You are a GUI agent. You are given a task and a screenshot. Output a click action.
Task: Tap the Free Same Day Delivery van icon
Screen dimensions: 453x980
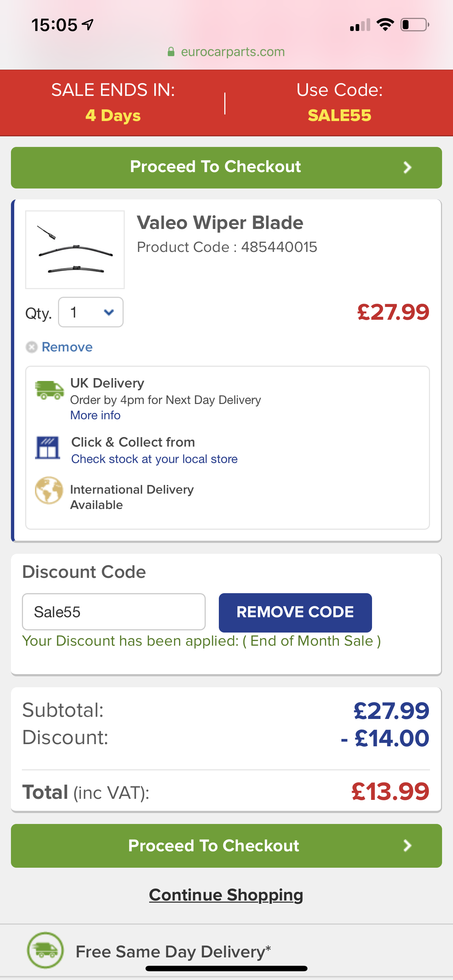(x=45, y=950)
